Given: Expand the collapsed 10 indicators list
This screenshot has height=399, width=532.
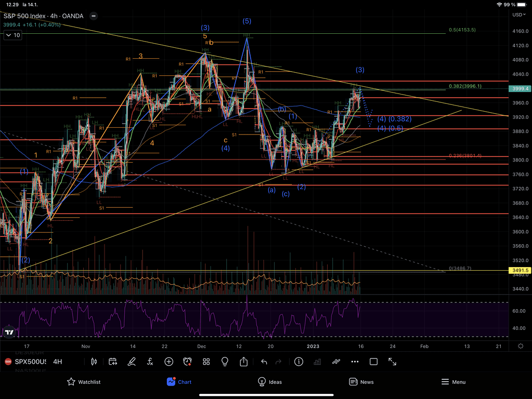Looking at the screenshot, I should click(12, 35).
